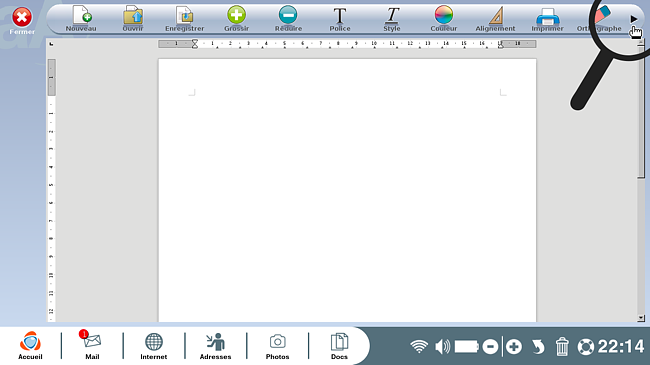Open the Police font chooser
Screen dimensions: 650x365
340,19
